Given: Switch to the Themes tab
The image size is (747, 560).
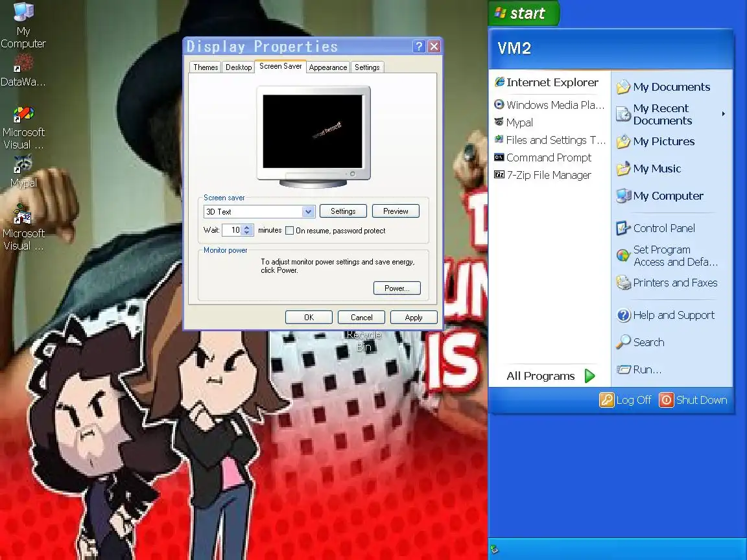Looking at the screenshot, I should (x=206, y=67).
